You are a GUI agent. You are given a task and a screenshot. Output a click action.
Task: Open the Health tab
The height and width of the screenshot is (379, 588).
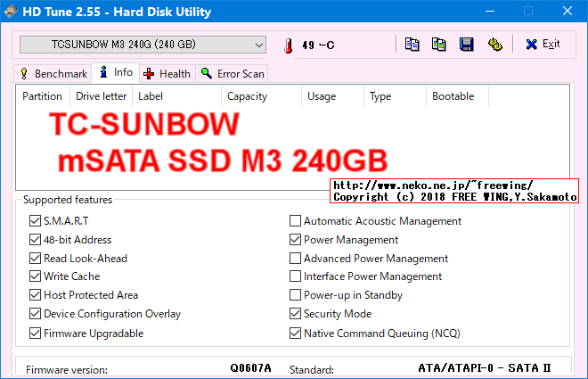(x=167, y=73)
